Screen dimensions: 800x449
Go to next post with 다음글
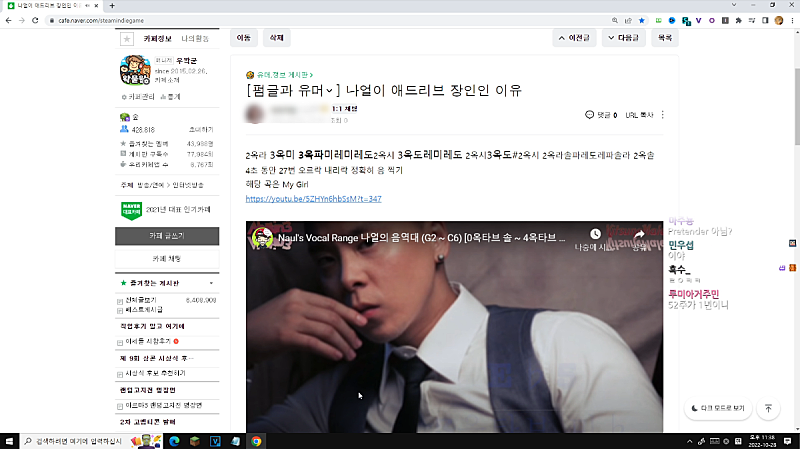point(623,38)
